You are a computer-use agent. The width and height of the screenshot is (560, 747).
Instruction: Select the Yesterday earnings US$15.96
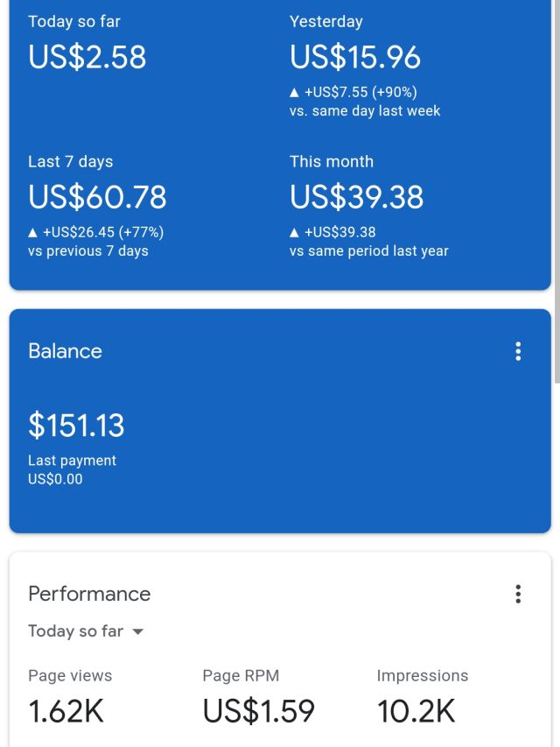pyautogui.click(x=354, y=58)
